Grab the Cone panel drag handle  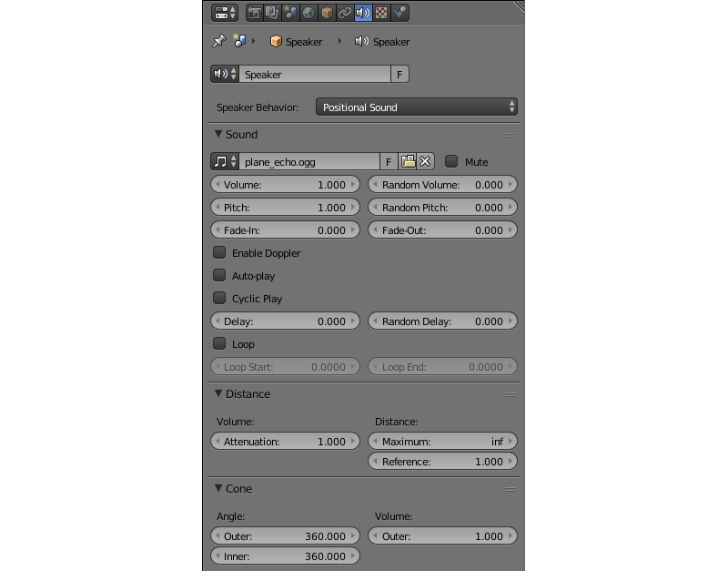(511, 490)
